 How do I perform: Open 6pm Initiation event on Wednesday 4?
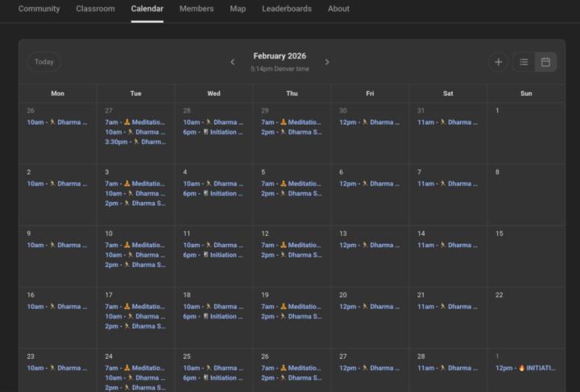pyautogui.click(x=213, y=194)
